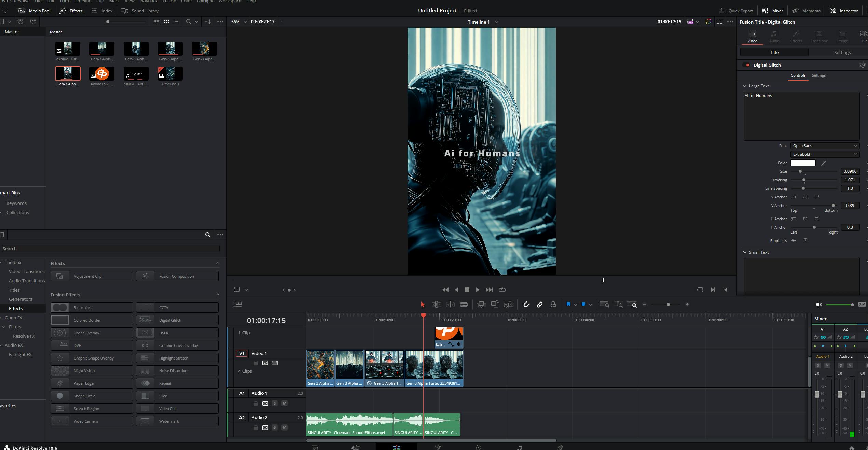Toggle the timeline snapping magnet icon

[x=526, y=304]
